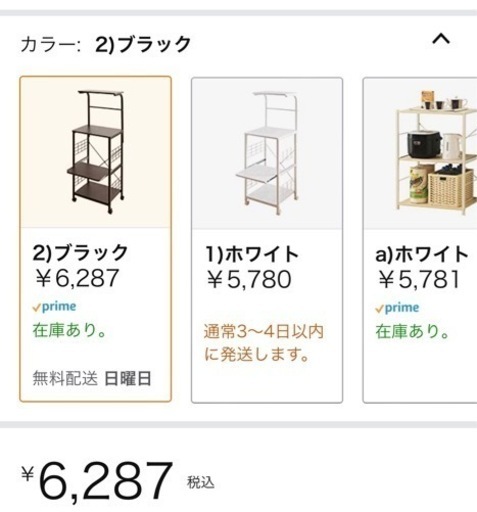Screen dimensions: 477x512
Task: Collapse the カラー selector with the chevron
Action: click(x=441, y=39)
